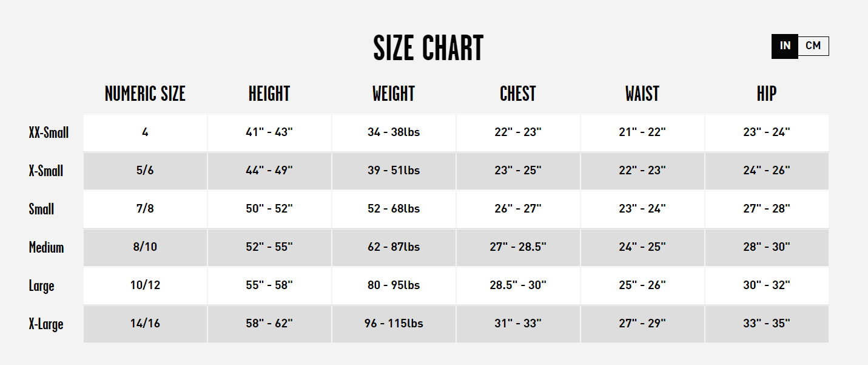Select the NUMERIC SIZE column header

tap(145, 94)
